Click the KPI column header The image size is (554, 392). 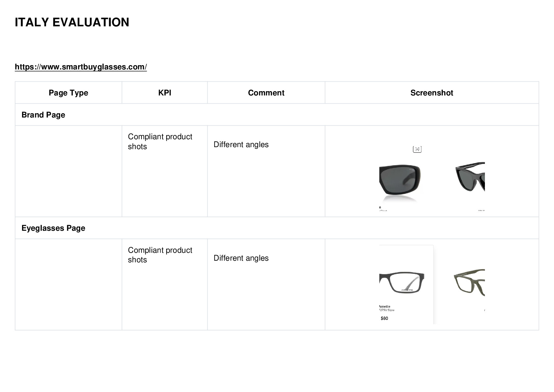tap(164, 93)
